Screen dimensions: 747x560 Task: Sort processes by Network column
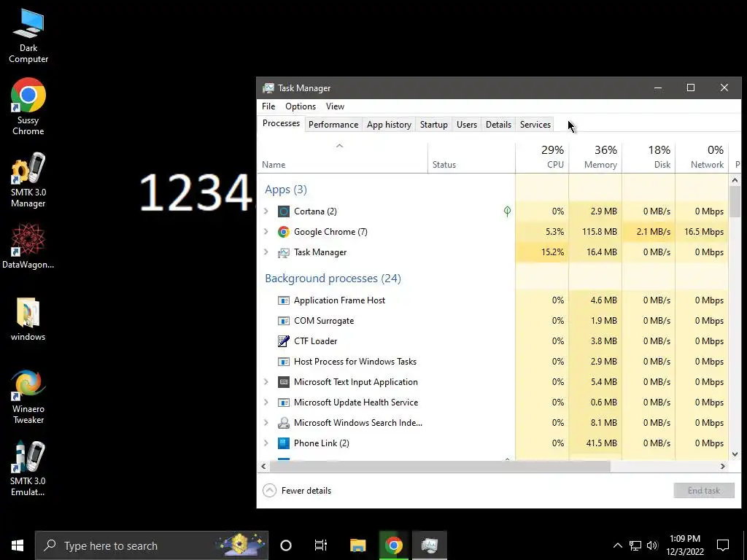coord(703,157)
